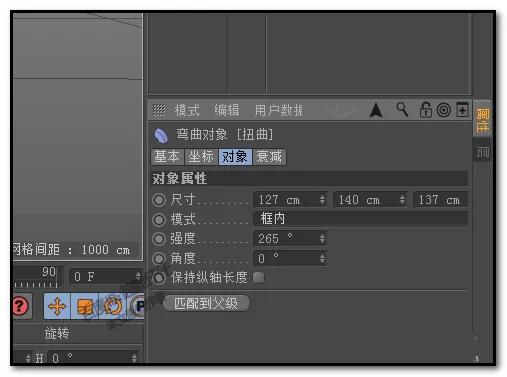This screenshot has width=507, height=377.
Task: Click the H rotation 0° field
Action: 92,358
